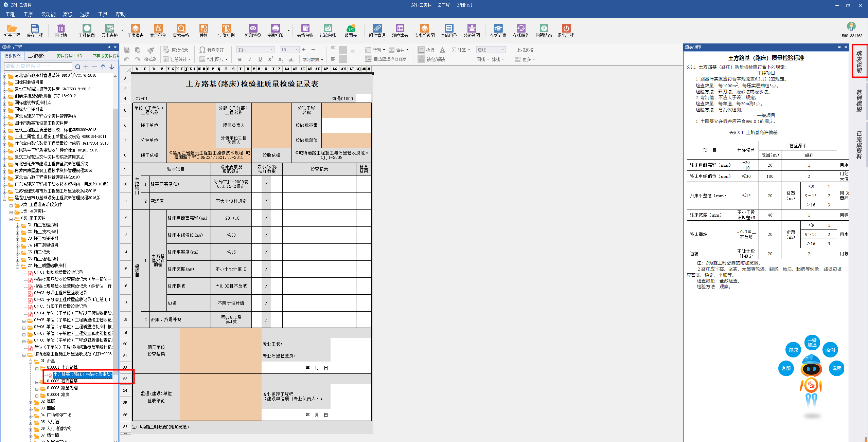Screen dimensions: 868x442
Task: Show examples via 显示范例 icon
Action: pos(158,31)
